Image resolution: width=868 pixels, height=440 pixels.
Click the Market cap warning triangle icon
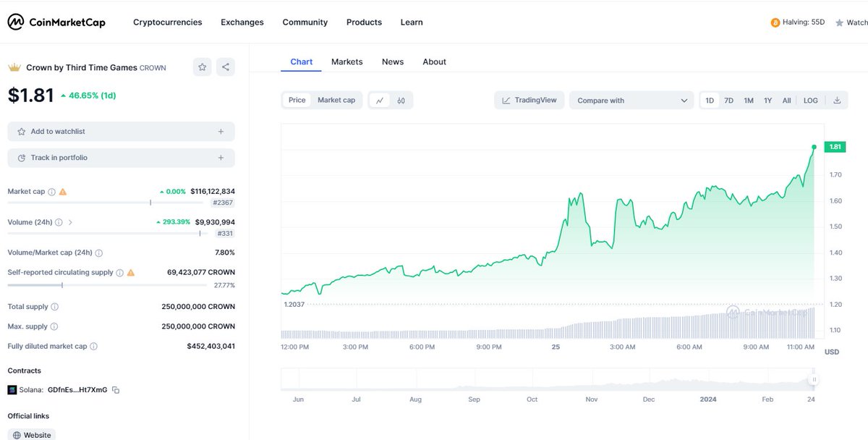pos(63,192)
